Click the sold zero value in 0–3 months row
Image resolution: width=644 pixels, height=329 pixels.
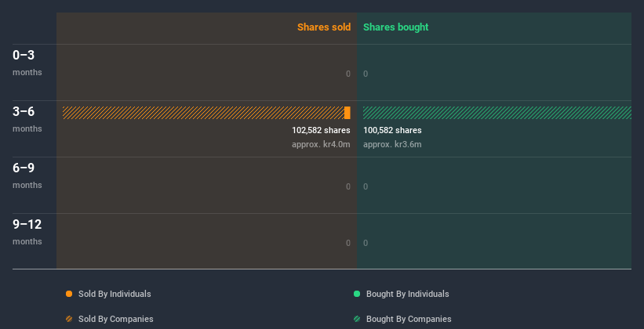(x=348, y=74)
